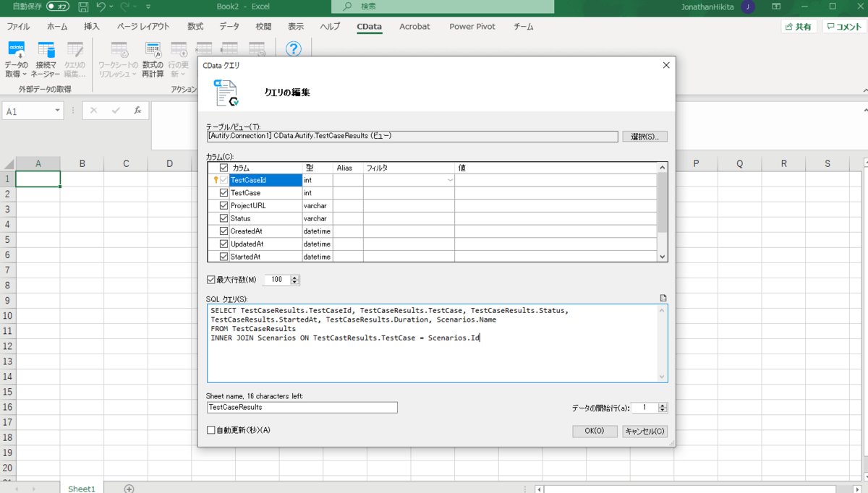The width and height of the screenshot is (868, 493).
Task: Disable the 最大行数 max rows checkbox
Action: pos(211,280)
